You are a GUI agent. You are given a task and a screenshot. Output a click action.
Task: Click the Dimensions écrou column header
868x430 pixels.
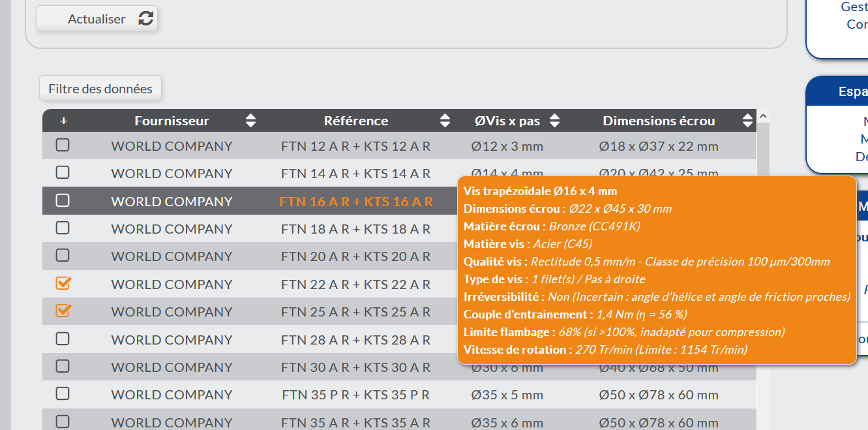point(659,121)
